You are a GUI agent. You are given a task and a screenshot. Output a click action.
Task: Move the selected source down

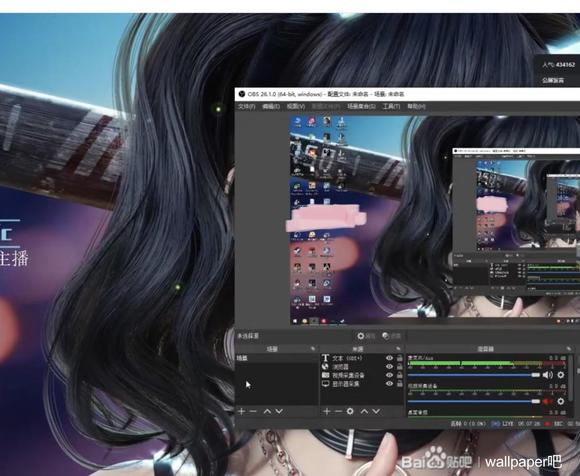tap(376, 411)
